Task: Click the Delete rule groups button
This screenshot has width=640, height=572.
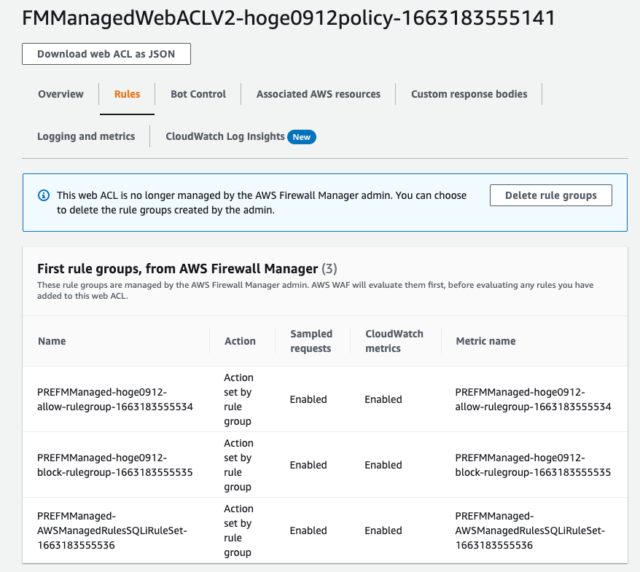Action: (551, 195)
